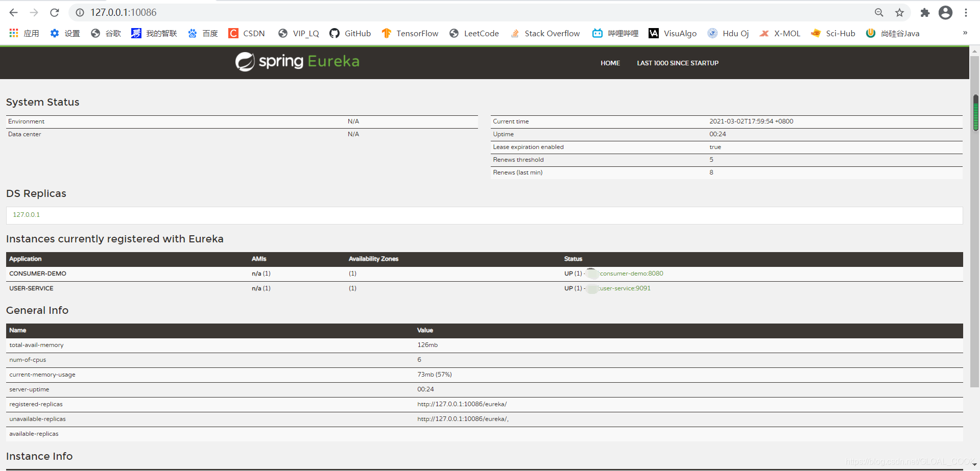
Task: Go to HOME in Eureka navbar
Action: tap(610, 63)
